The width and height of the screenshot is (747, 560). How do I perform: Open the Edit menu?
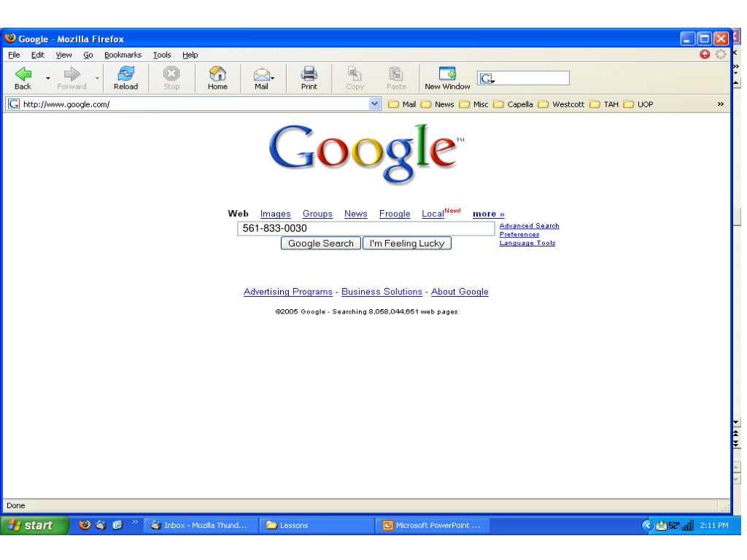(x=38, y=55)
